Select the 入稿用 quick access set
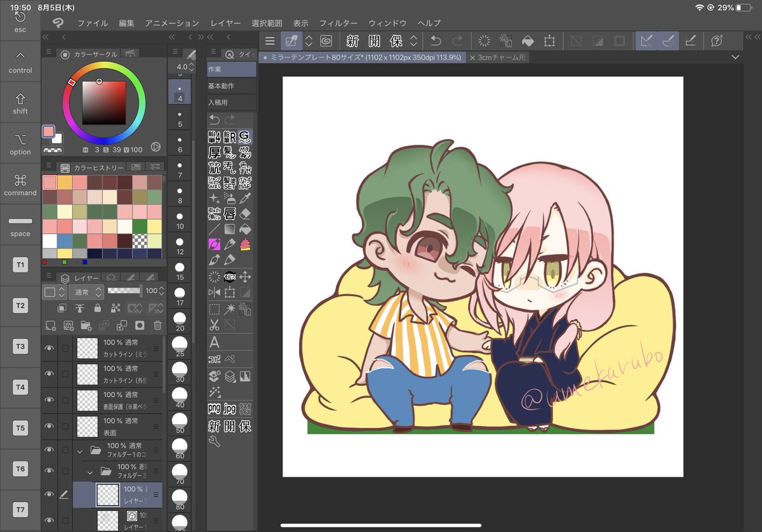The width and height of the screenshot is (762, 532). click(232, 102)
